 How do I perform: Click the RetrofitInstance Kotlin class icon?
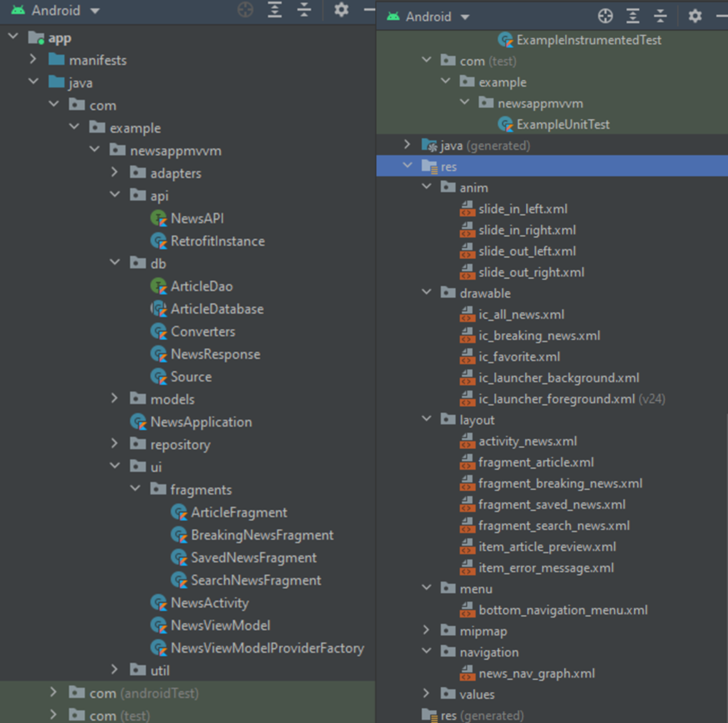159,241
